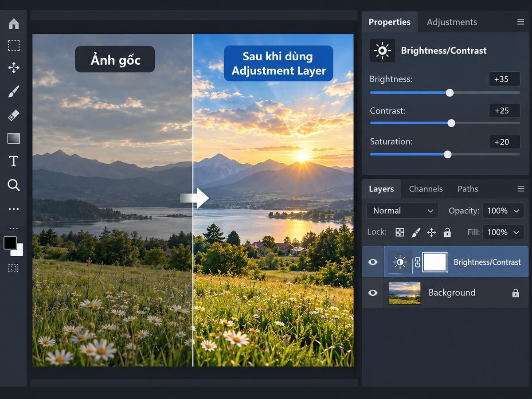The width and height of the screenshot is (532, 399).
Task: Select the Background layer name
Action: 452,293
